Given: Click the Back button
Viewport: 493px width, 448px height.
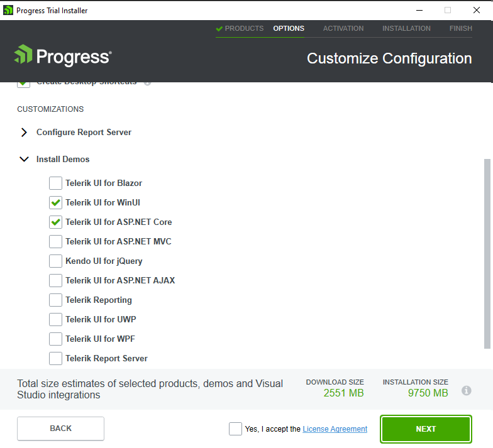Looking at the screenshot, I should tap(60, 429).
